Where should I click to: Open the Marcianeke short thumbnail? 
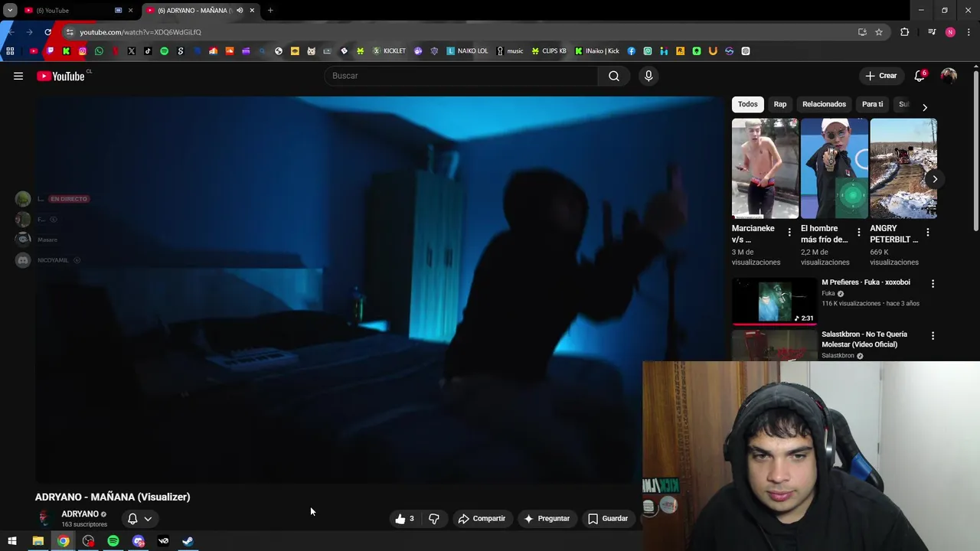click(765, 168)
